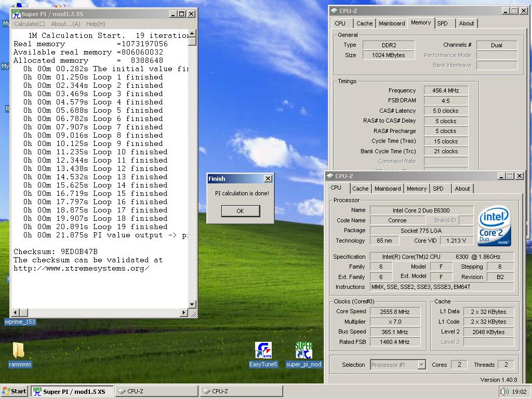Switch to Memory tab in lower CPU-Z window
532x399 pixels.
click(x=417, y=189)
